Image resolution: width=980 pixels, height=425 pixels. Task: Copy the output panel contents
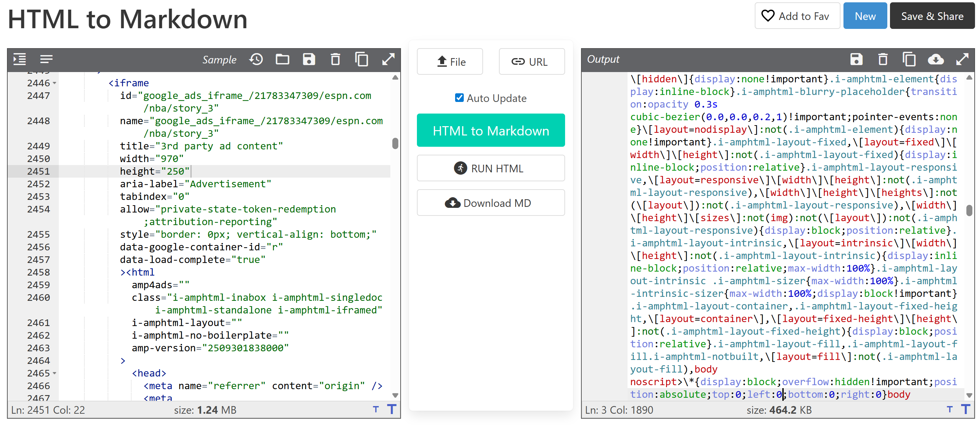909,59
